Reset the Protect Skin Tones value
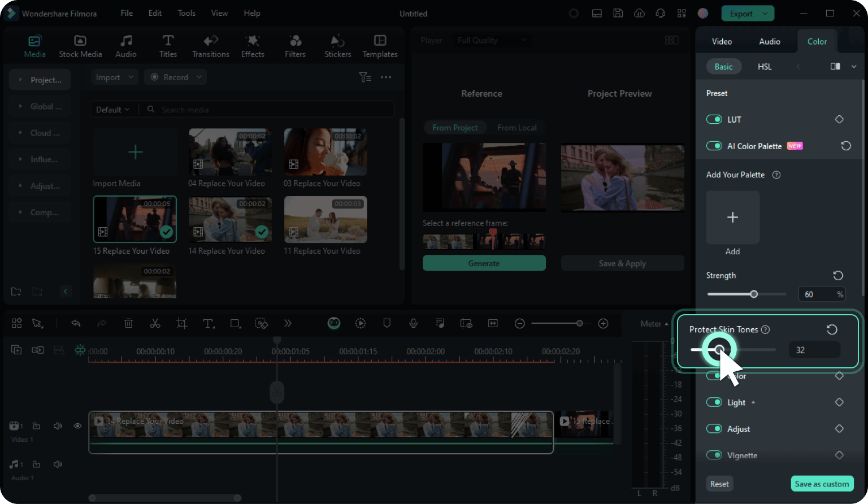This screenshot has height=504, width=868. point(832,329)
